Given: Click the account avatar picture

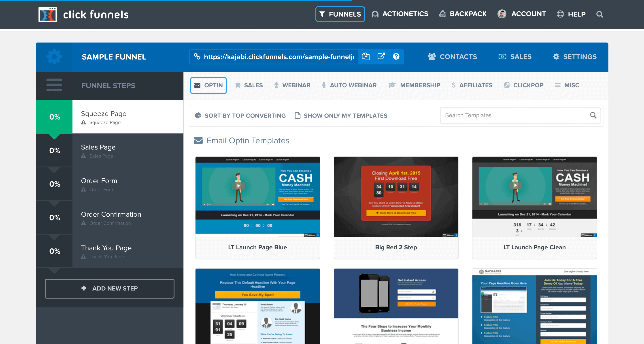Looking at the screenshot, I should [x=502, y=14].
